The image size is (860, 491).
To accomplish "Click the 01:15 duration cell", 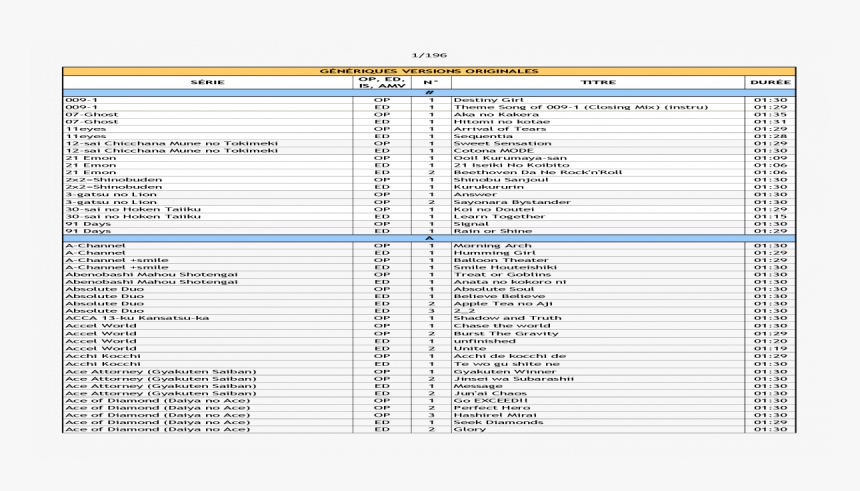I will [770, 216].
